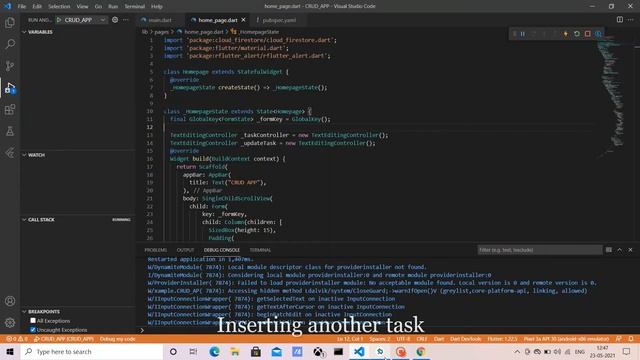Open the Selection menu
640x360 pixels.
pos(59,6)
